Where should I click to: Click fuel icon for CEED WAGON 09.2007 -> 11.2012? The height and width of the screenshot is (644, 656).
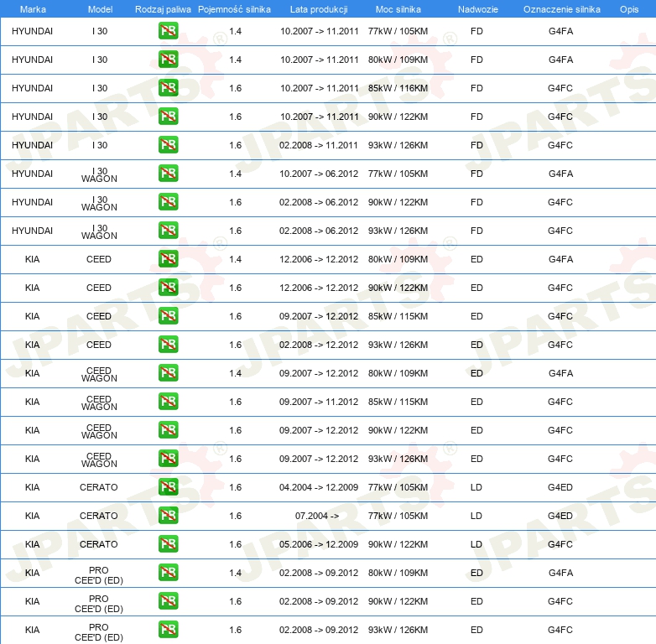168,402
